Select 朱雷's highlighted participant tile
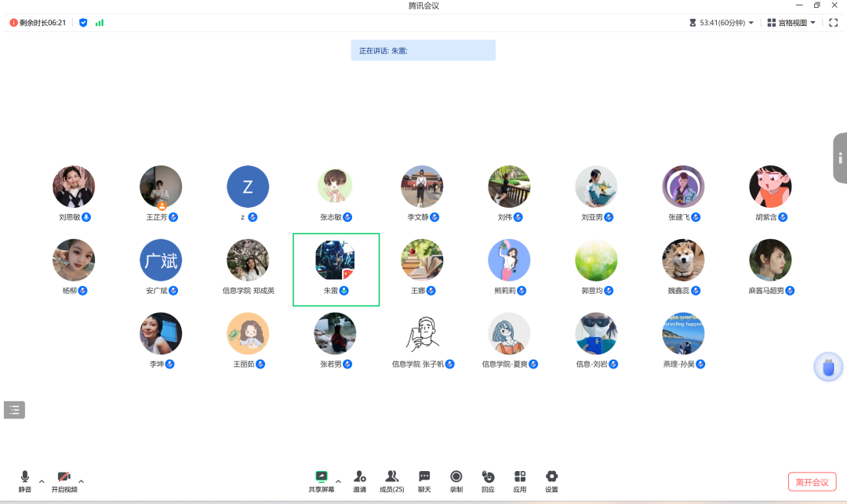The width and height of the screenshot is (847, 504). [x=336, y=269]
